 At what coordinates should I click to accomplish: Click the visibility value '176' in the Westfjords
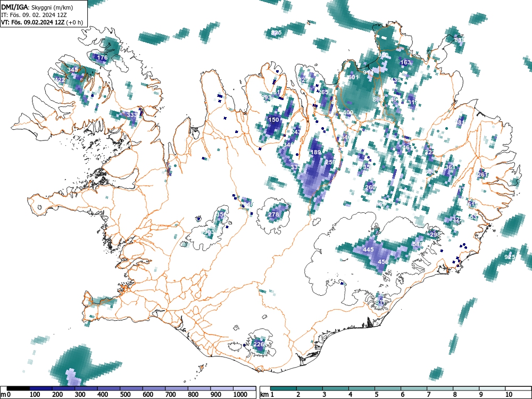pyautogui.click(x=102, y=57)
